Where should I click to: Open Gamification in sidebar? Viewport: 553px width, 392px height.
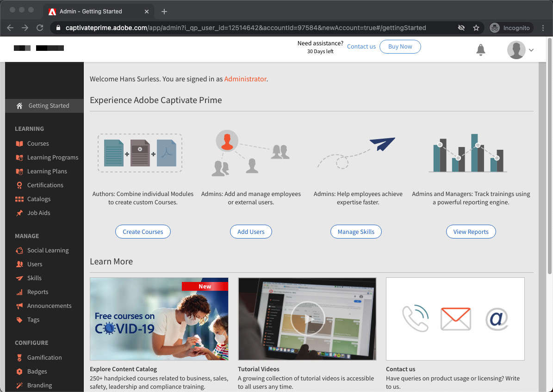44,357
